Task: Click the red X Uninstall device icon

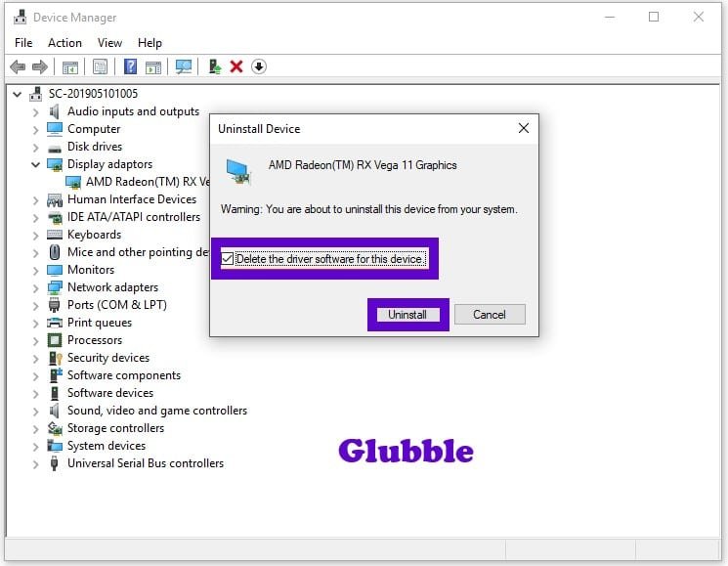Action: coord(236,66)
